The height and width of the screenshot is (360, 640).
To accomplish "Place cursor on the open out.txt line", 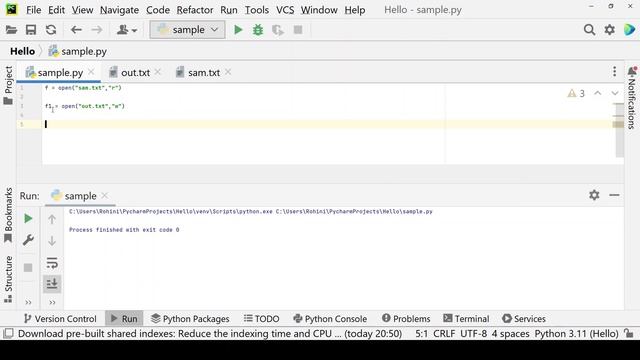I will pos(84,106).
